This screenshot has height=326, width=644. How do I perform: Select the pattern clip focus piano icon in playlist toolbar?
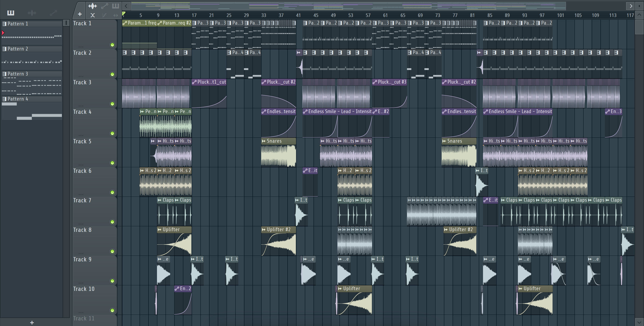[116, 6]
